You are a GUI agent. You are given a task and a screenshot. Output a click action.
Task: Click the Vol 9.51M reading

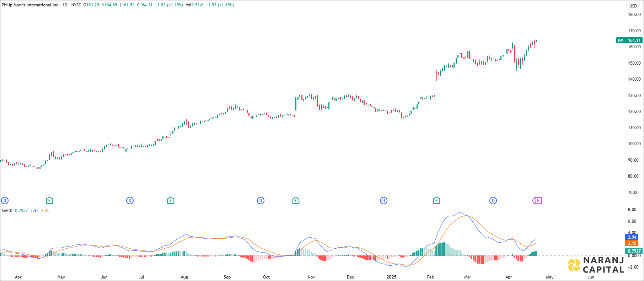point(194,5)
